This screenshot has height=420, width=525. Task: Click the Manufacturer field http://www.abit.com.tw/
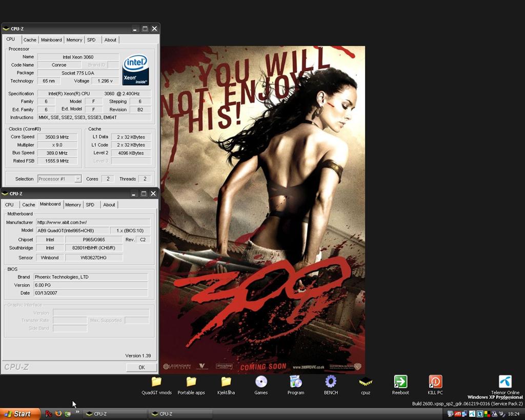coord(93,223)
